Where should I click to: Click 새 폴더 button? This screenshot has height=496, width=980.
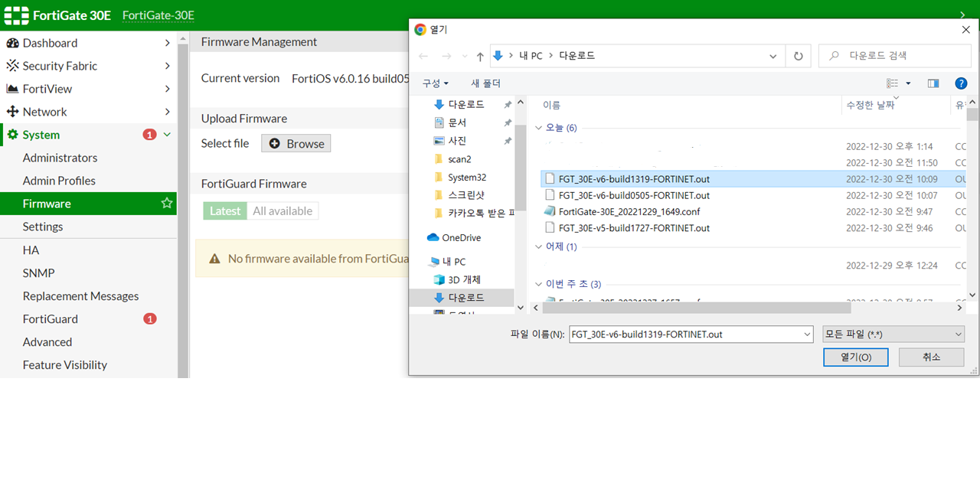tap(486, 83)
